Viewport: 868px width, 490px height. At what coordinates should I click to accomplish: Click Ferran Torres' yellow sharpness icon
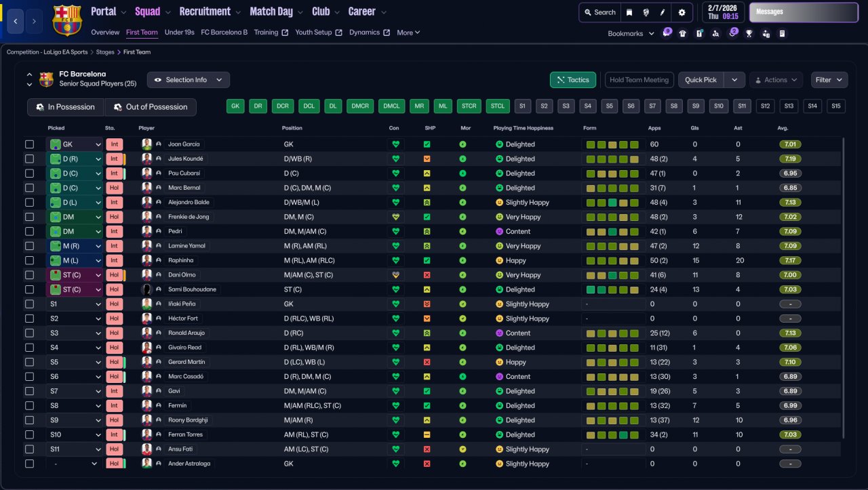click(427, 434)
